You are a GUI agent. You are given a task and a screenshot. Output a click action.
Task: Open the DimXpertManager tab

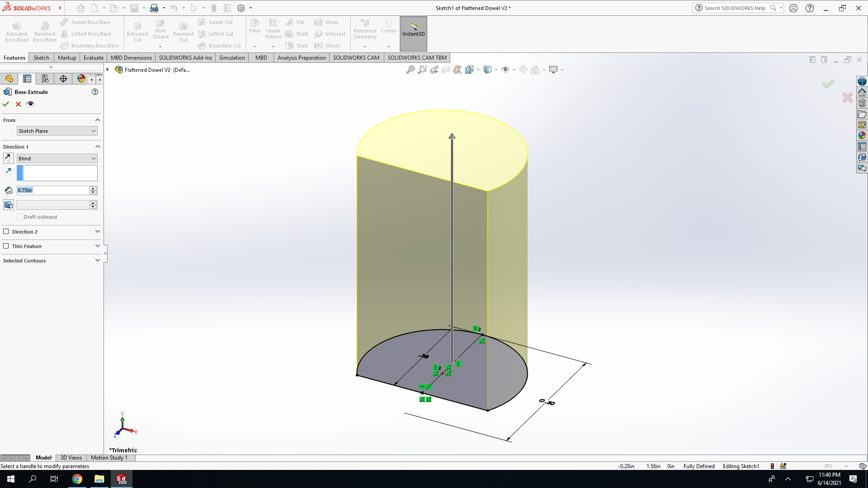click(63, 79)
